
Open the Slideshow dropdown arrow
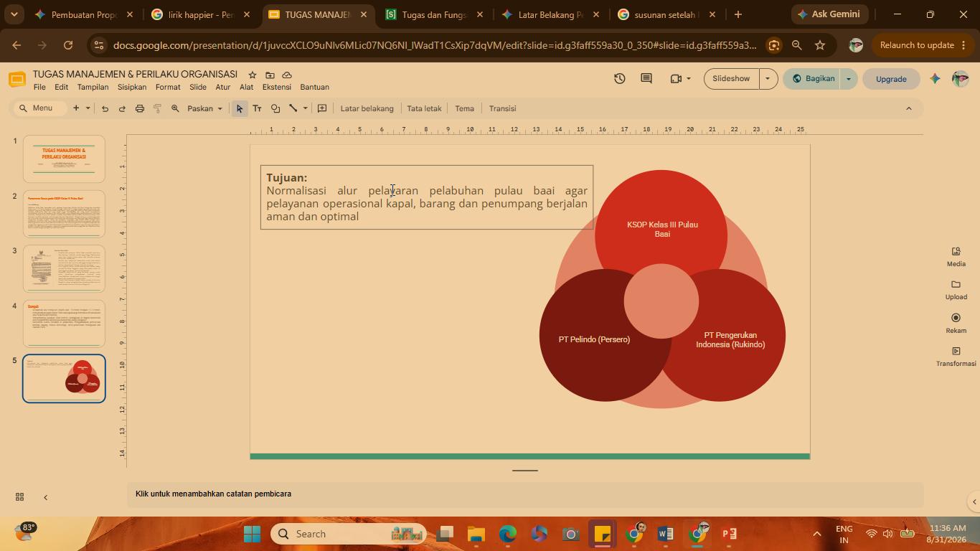[768, 79]
